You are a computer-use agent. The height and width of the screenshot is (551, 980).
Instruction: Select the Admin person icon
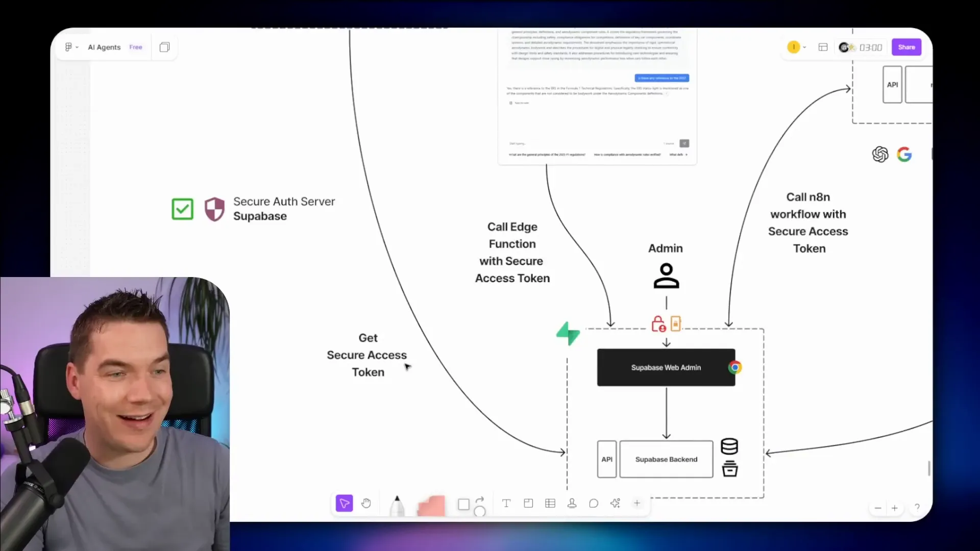click(x=666, y=276)
